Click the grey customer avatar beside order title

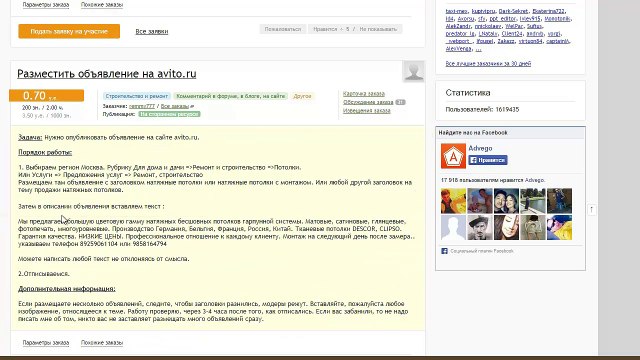click(413, 71)
